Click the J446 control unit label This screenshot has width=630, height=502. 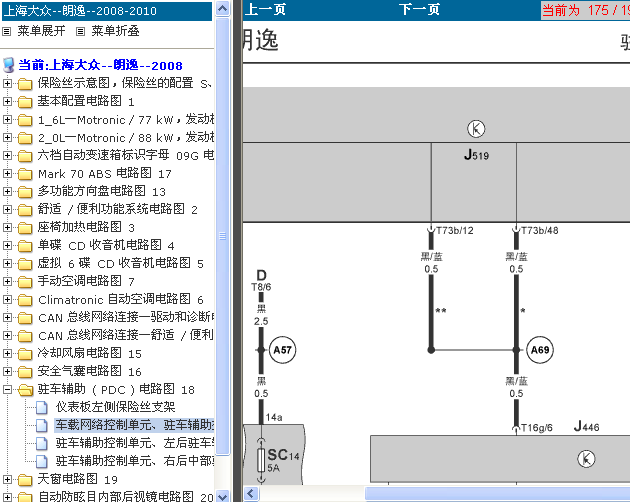click(x=586, y=426)
